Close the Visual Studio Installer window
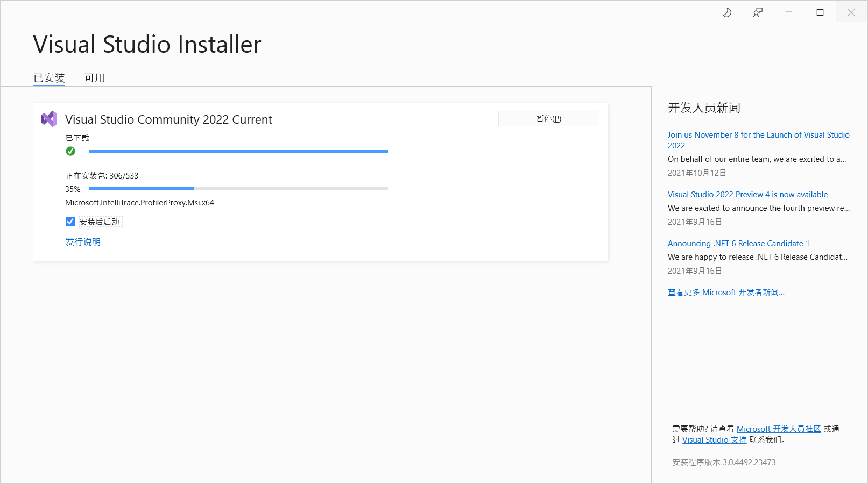This screenshot has width=868, height=484. 851,12
